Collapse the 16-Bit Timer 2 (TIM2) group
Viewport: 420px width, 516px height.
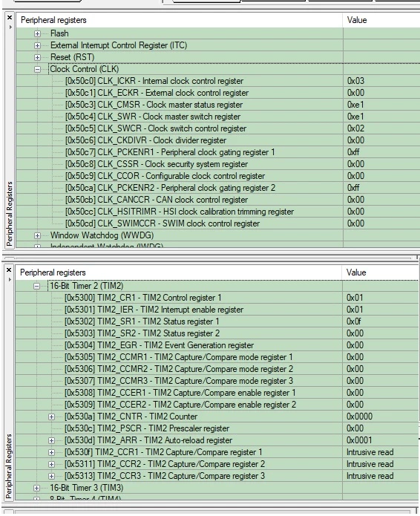point(36,286)
